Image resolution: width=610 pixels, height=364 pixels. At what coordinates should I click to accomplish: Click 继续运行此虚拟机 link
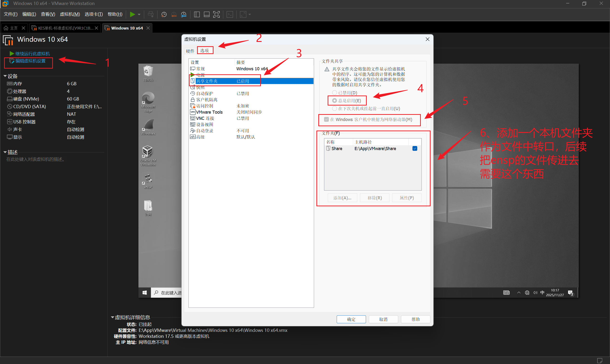(32, 54)
